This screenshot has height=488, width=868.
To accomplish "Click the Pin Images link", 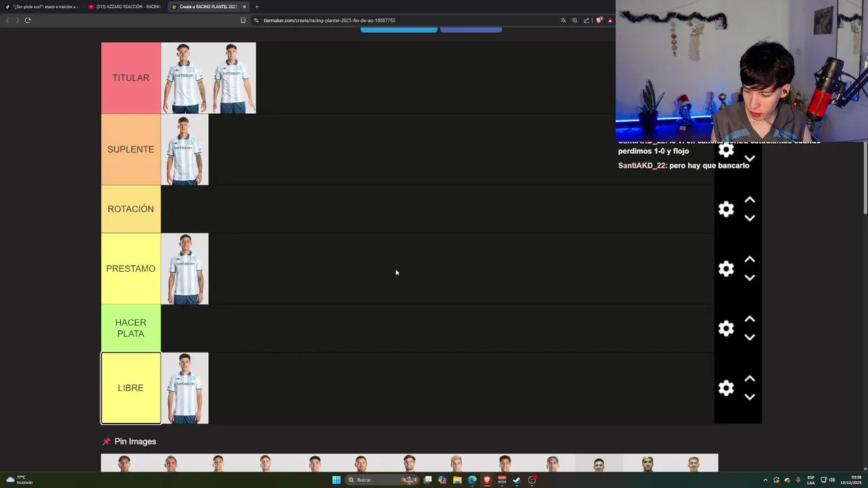I will click(135, 441).
